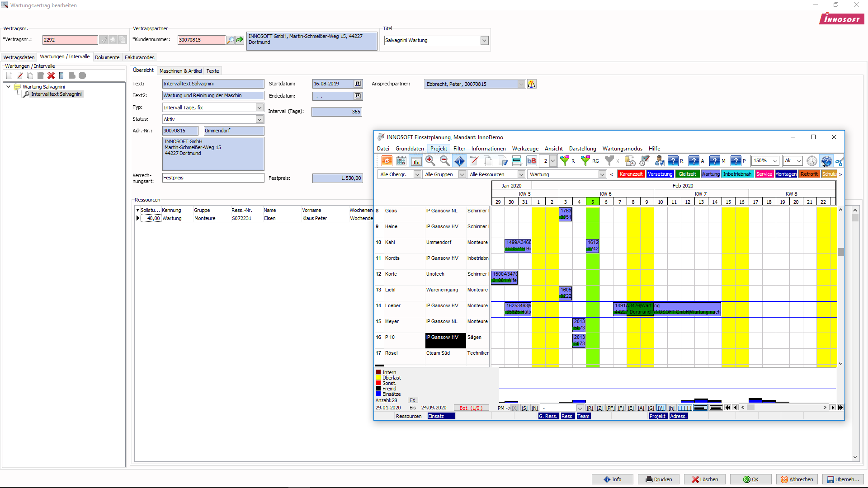Toggle the [S] filter button

point(524,408)
